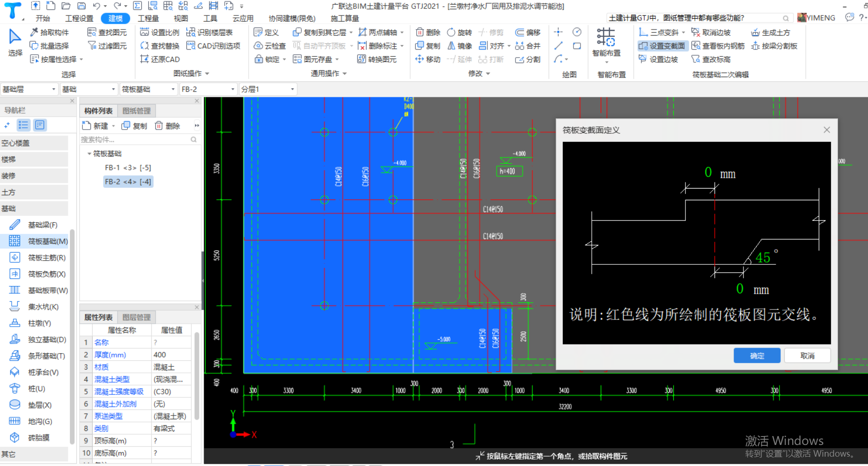This screenshot has height=466, width=868.
Task: Click the 混凝土类型 property link
Action: click(112, 379)
